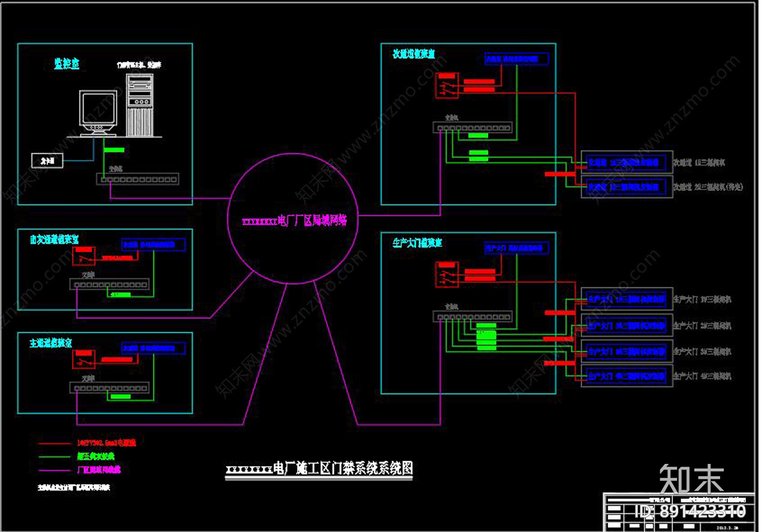Click the green cable legend label
Screen dimensions: 762x532
click(96, 456)
